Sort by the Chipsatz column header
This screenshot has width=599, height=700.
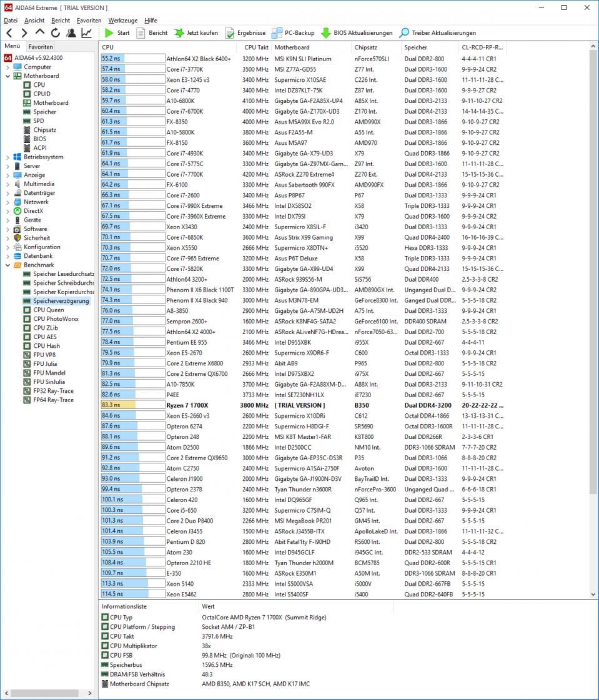coord(377,47)
